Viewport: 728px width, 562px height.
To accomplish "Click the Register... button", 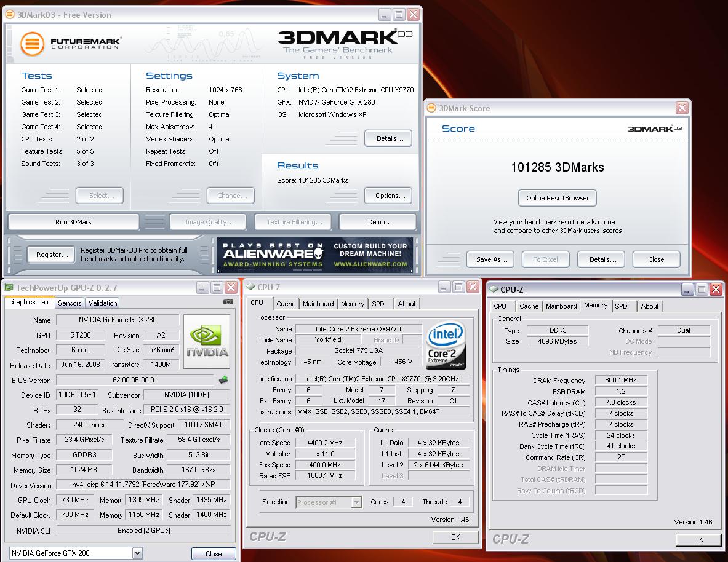I will [x=52, y=255].
